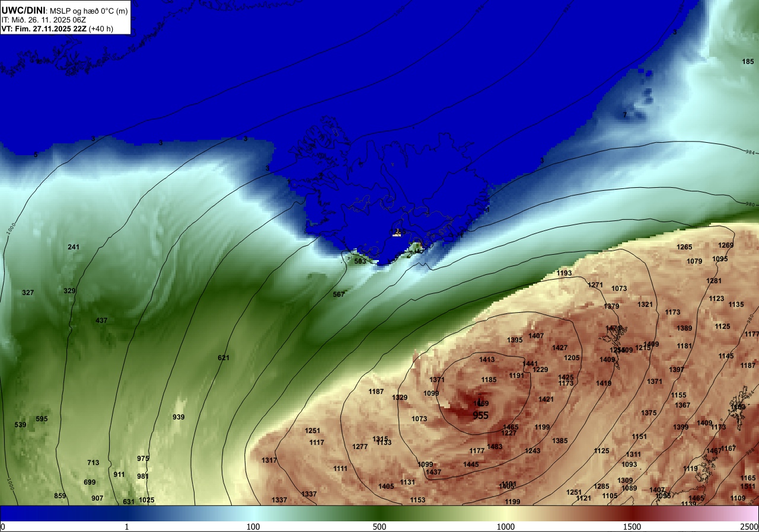Click the freezing level value 595
Screen dimensions: 759x532
pyautogui.click(x=42, y=419)
